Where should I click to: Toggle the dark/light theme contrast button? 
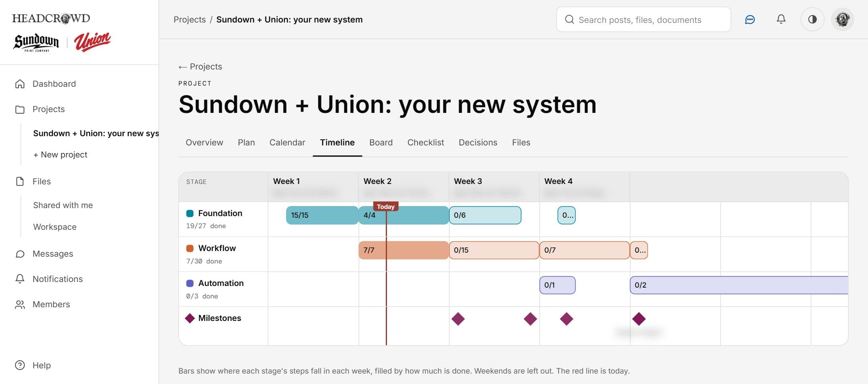point(812,19)
